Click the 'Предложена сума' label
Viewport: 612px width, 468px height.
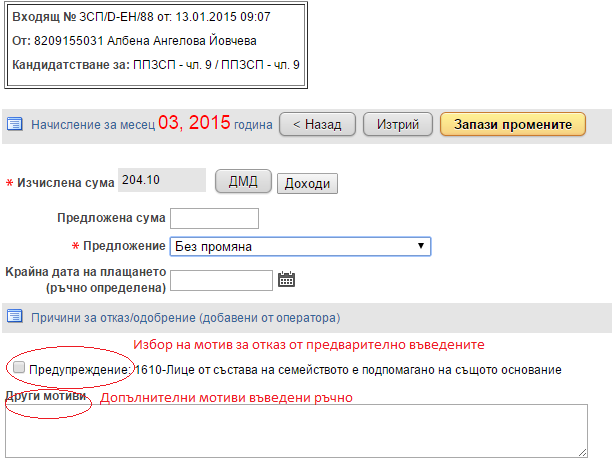point(111,217)
